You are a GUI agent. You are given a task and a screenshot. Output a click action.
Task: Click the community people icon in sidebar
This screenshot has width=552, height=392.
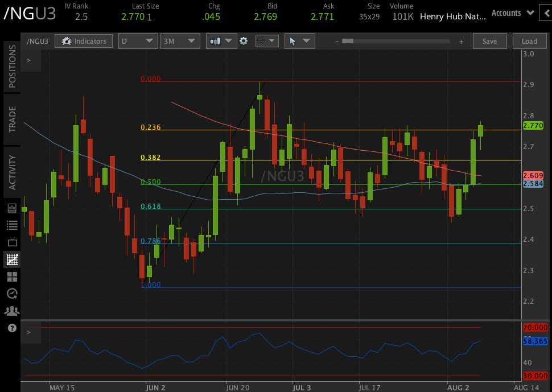12,311
